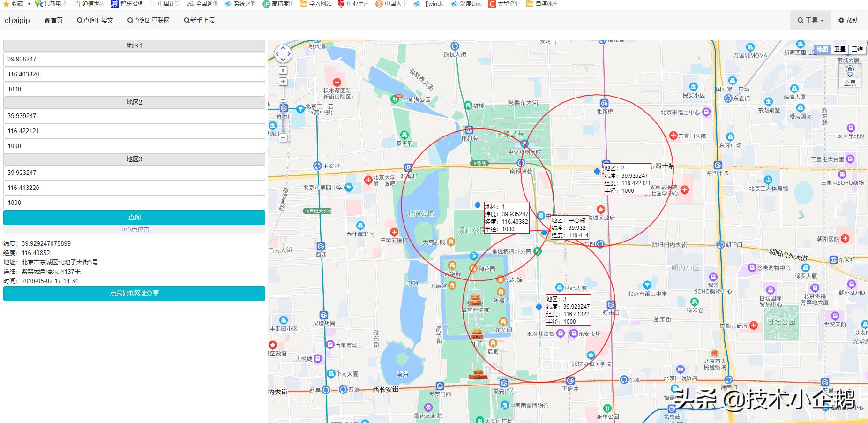Click the map pan direction control
This screenshot has height=423, width=868.
tap(283, 54)
